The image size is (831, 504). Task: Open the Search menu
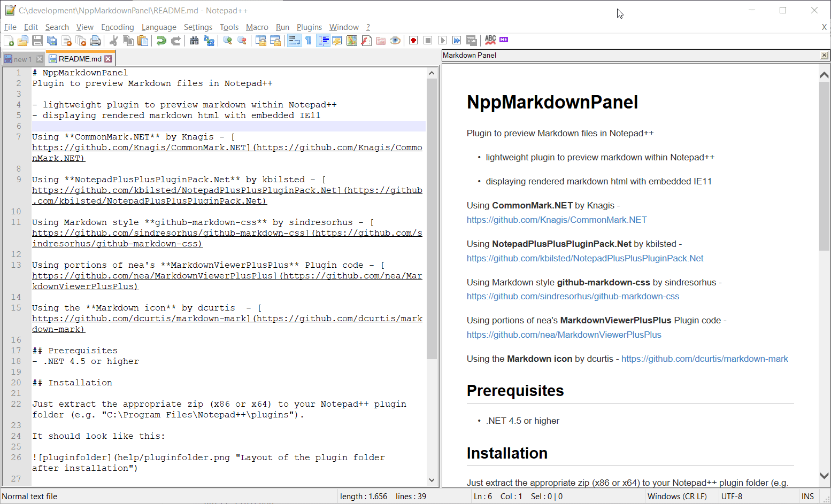[57, 27]
